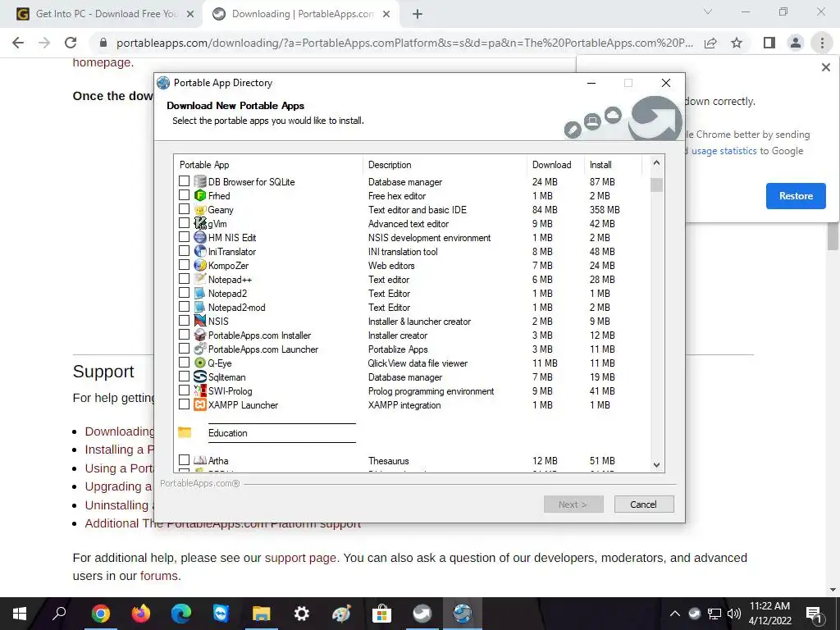
Task: Click the share page icon in address bar
Action: (710, 43)
